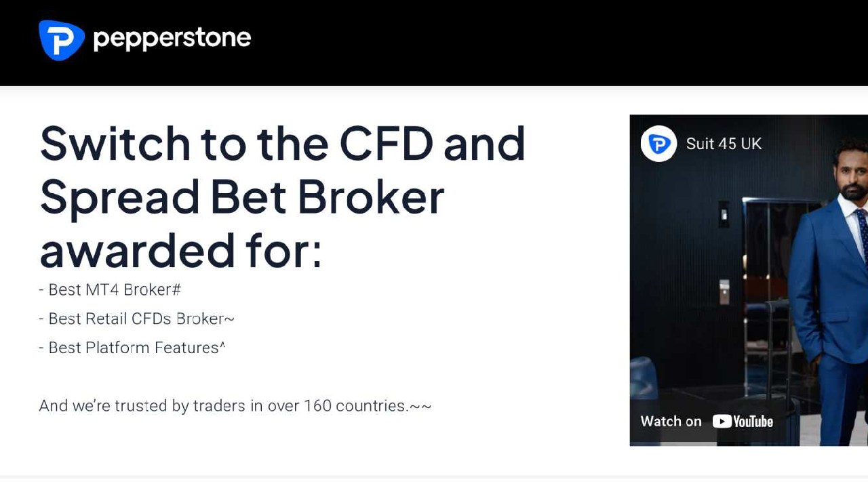
Task: Click the 'Watch on' label in the player
Action: click(670, 422)
